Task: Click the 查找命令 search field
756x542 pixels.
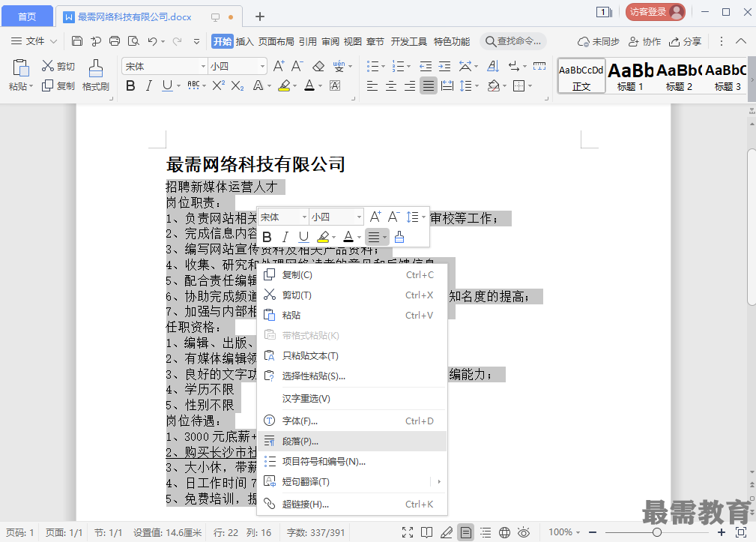Action: [x=513, y=41]
